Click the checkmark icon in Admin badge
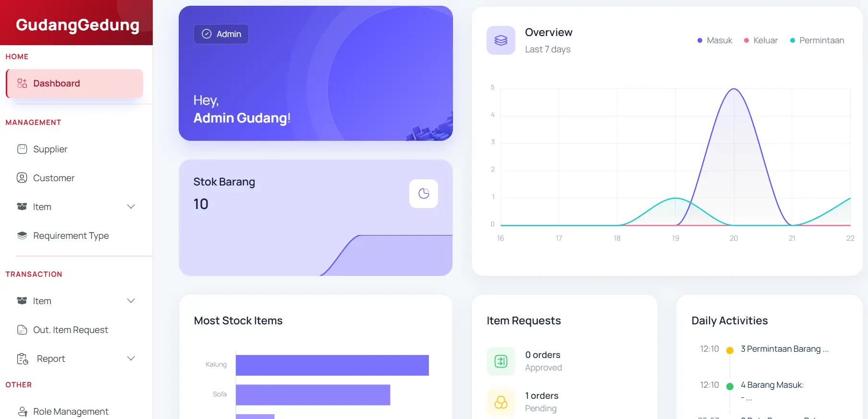The height and width of the screenshot is (419, 868). tap(207, 34)
